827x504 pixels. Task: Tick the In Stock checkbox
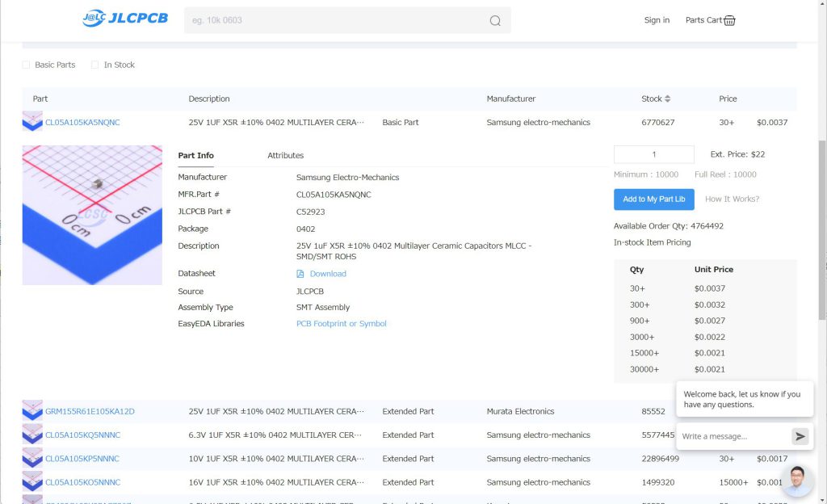pyautogui.click(x=95, y=65)
